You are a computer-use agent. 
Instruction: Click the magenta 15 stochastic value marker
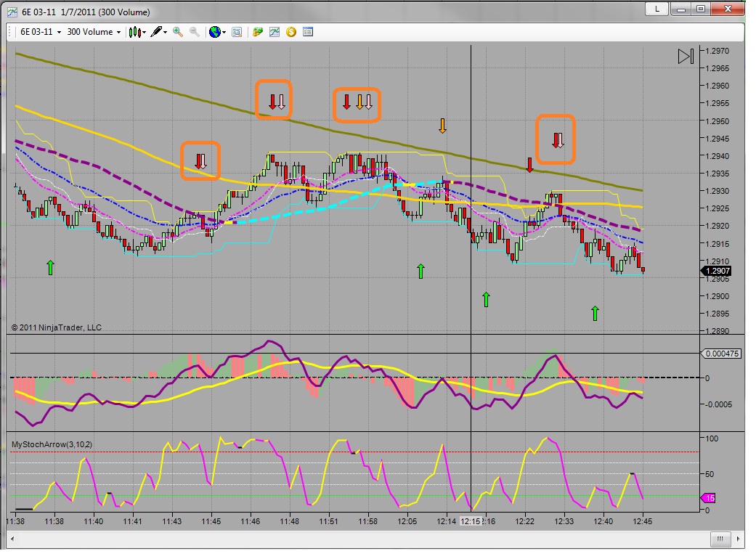[x=708, y=498]
